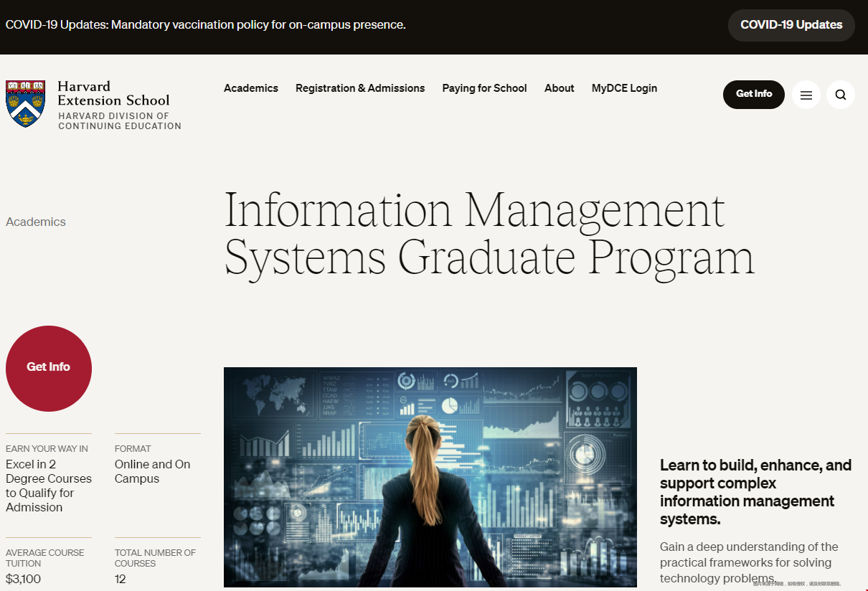Open the hamburger menu icon

click(x=806, y=95)
